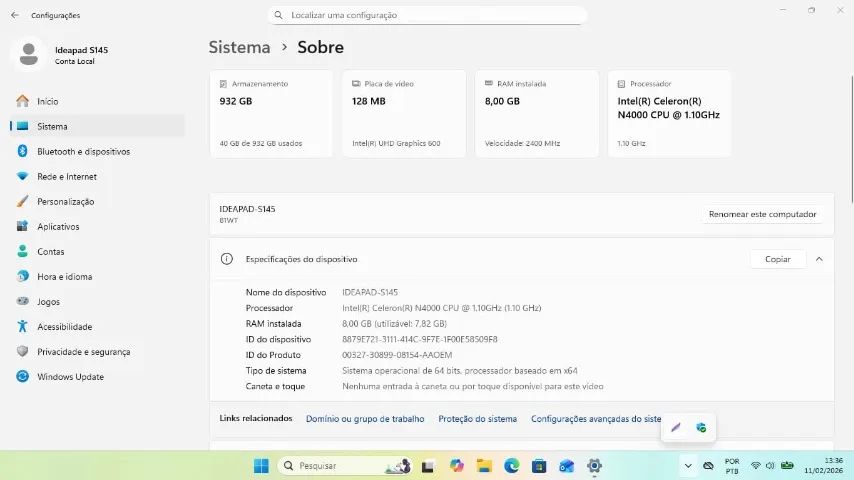This screenshot has width=854, height=480.
Task: Open Configurações avançadas do sistema link
Action: [x=596, y=419]
